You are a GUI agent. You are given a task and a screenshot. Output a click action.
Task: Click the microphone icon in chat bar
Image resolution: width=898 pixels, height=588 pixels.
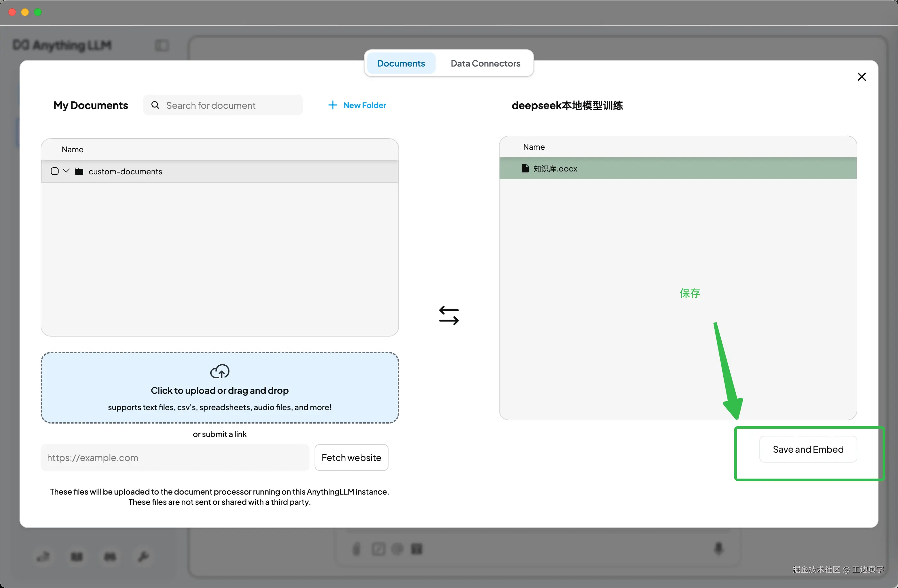pyautogui.click(x=718, y=548)
